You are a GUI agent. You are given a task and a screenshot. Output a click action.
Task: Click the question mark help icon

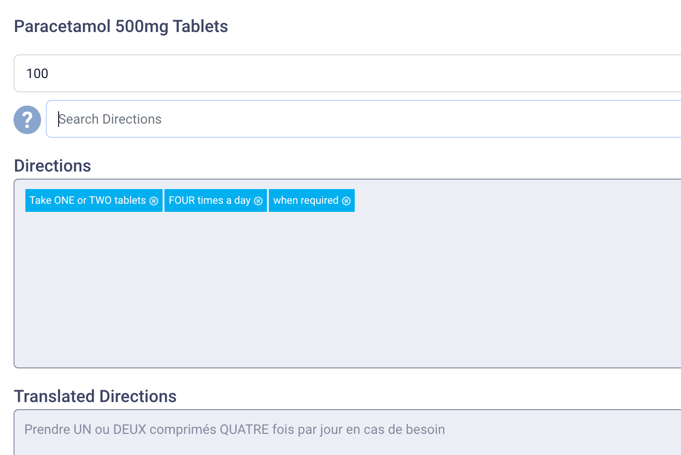pos(27,120)
